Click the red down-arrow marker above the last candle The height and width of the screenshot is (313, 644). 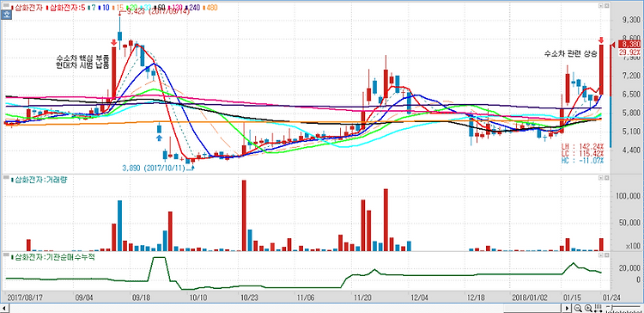(x=601, y=40)
